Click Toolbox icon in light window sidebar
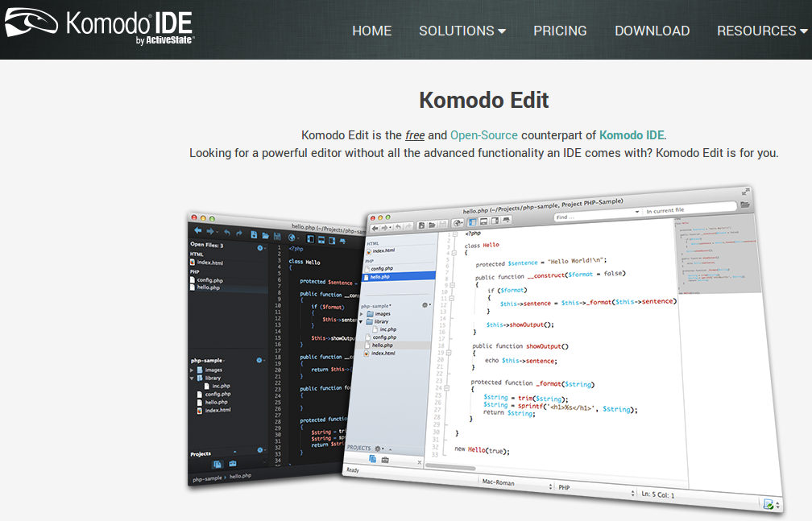 (x=385, y=460)
